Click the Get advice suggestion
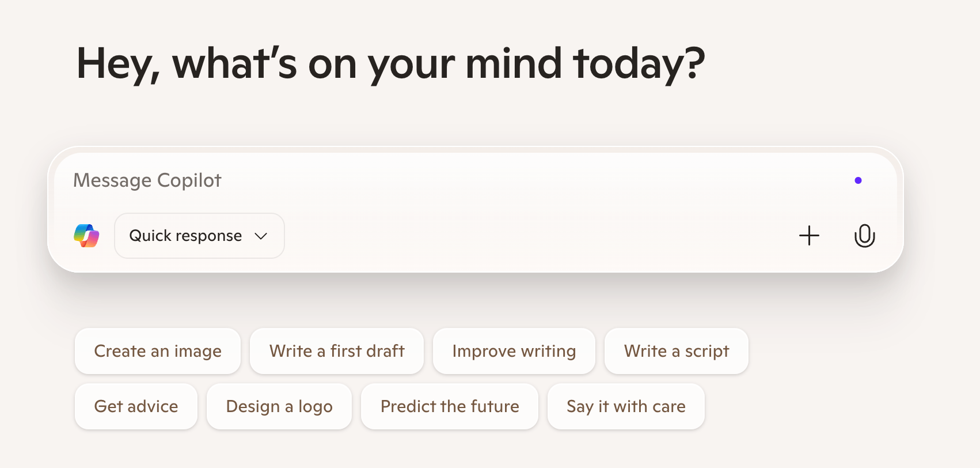The image size is (980, 468). pyautogui.click(x=136, y=406)
